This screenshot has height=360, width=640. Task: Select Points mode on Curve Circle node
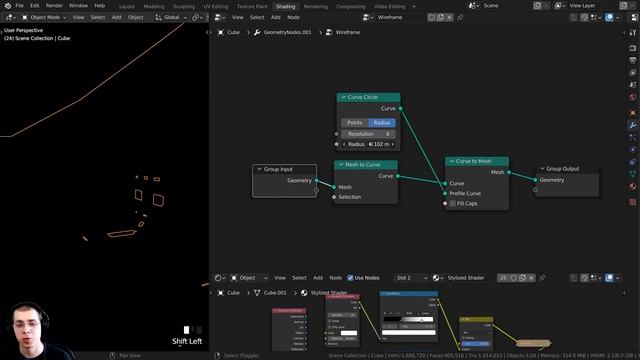click(355, 123)
